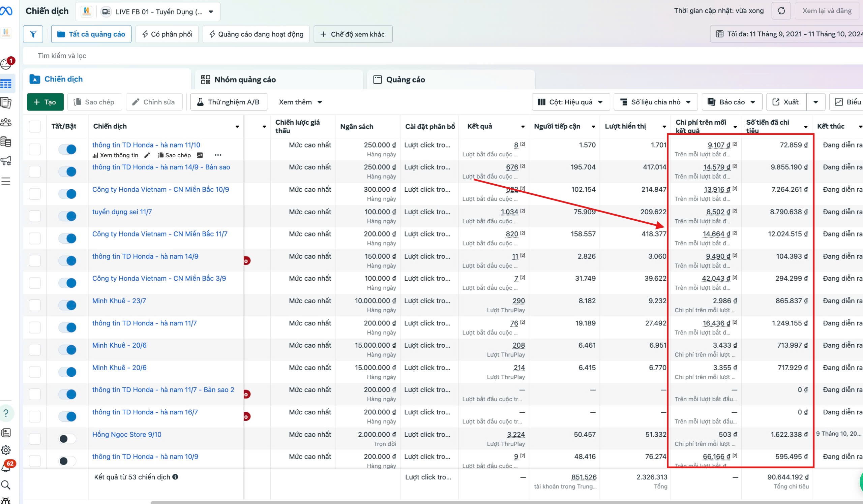Screen dimensions: 863x504
Task: Click the Xem thông tin bar chart icon
Action: [x=95, y=156]
